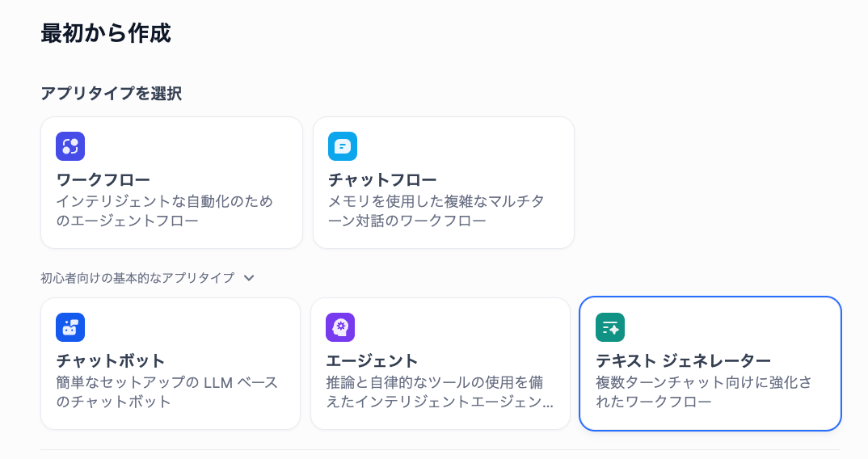Select the チャットフロー app type title

(382, 179)
